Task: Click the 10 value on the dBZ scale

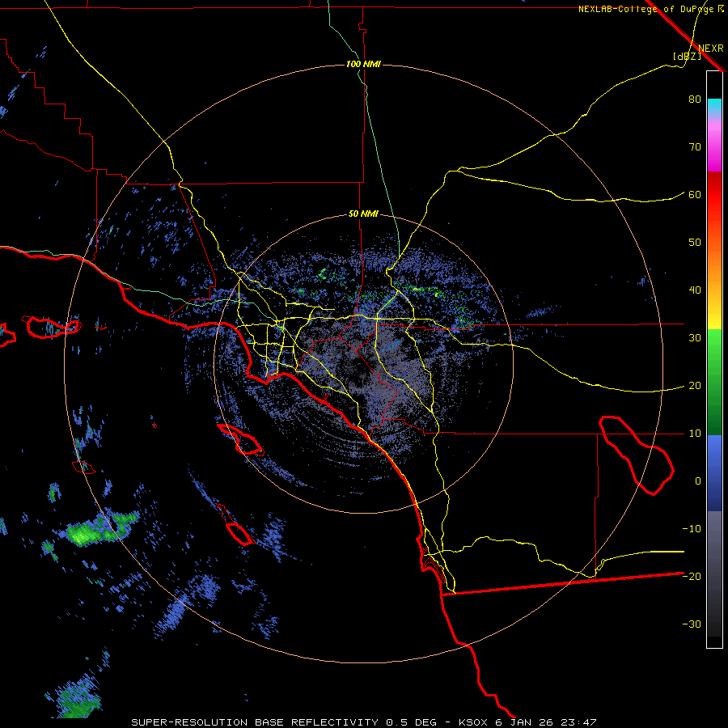Action: coord(695,434)
